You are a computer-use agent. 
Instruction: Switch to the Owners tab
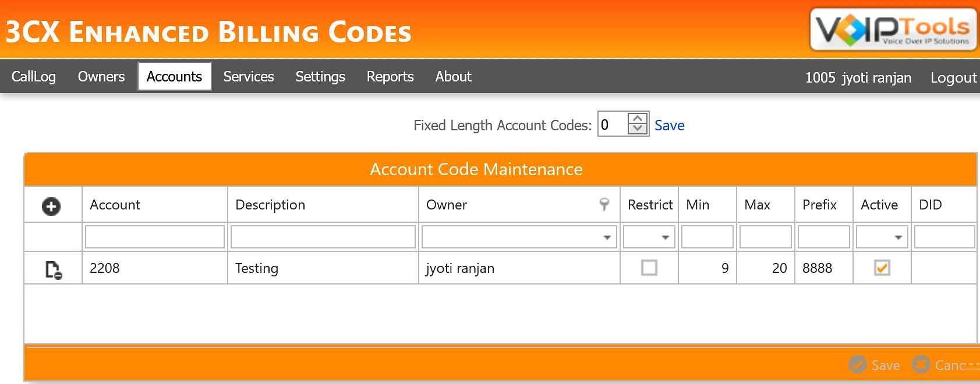click(x=101, y=77)
